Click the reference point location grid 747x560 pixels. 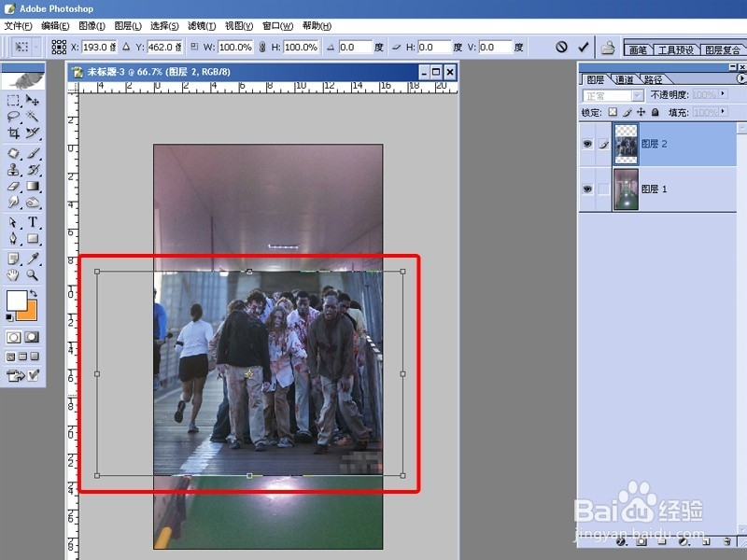(59, 47)
